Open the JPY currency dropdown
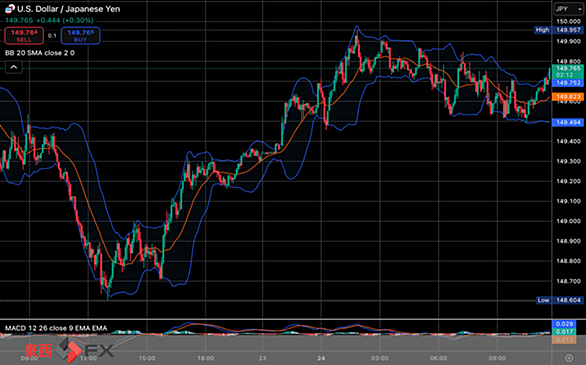The width and height of the screenshot is (586, 365). 568,9
